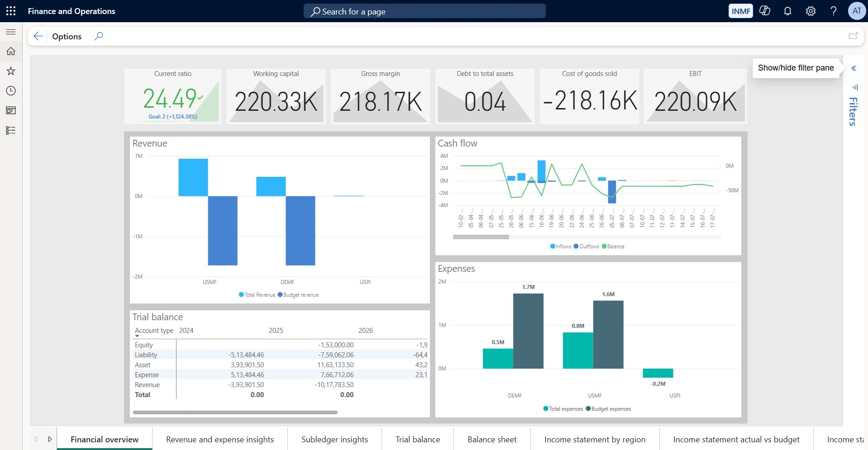This screenshot has width=868, height=450.
Task: Open the Filters pane label
Action: (853, 112)
